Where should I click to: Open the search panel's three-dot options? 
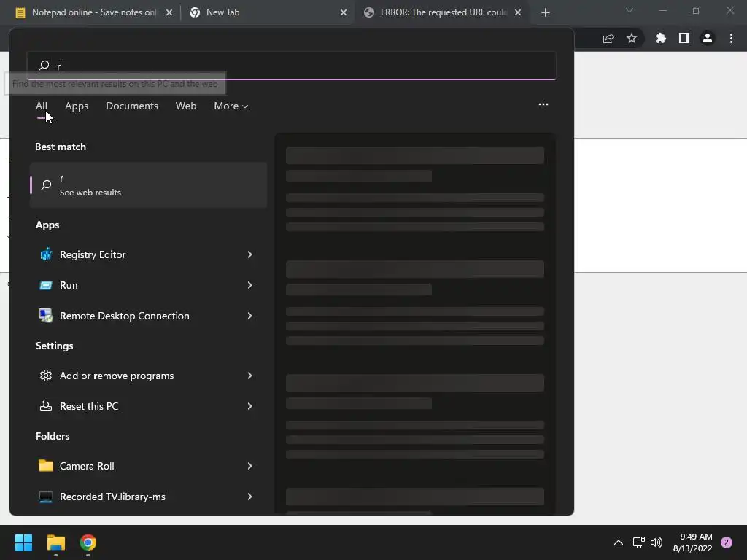click(543, 104)
